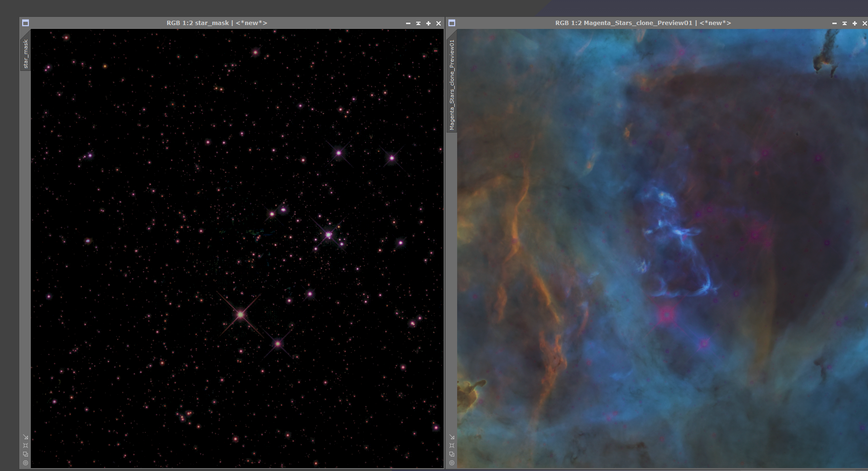This screenshot has height=471, width=868.
Task: Click the fit-view square icon in Magenta_Stars_clone_Preview01 window
Action: tap(452, 445)
